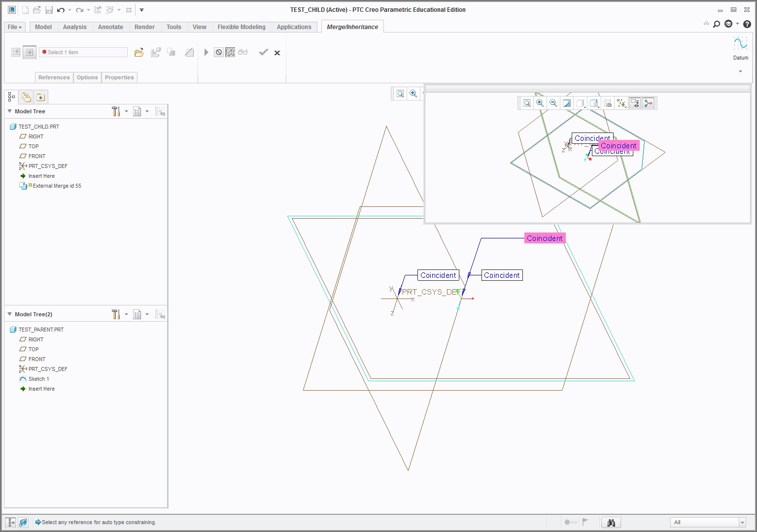Click Zoom Out icon in accessory window toolbar
The height and width of the screenshot is (532, 757).
click(x=553, y=103)
